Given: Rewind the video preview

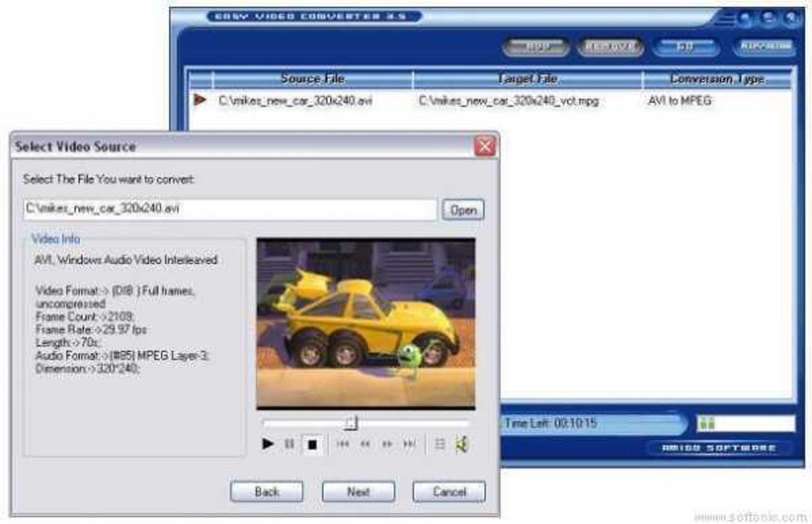Looking at the screenshot, I should click(365, 444).
